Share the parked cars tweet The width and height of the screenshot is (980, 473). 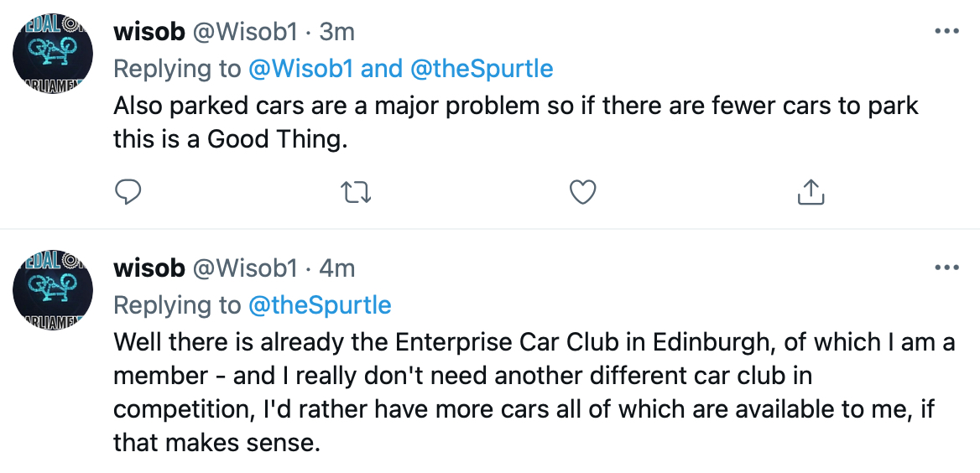click(811, 192)
